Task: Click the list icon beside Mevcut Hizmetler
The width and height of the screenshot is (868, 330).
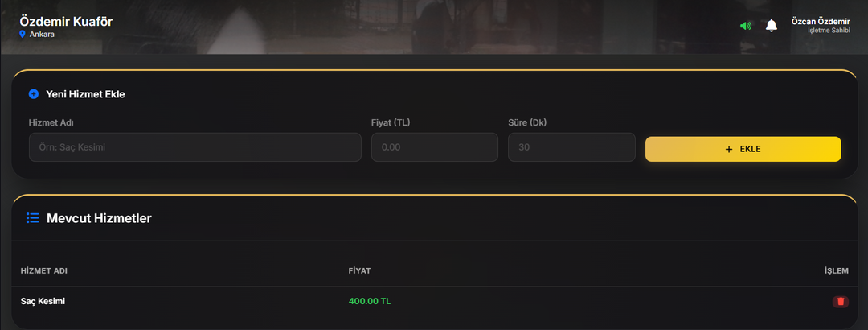Action: pyautogui.click(x=33, y=218)
